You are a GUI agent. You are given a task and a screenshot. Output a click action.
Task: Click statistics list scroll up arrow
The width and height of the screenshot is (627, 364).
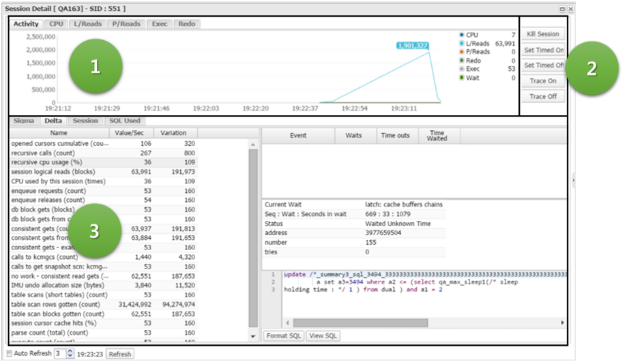(x=252, y=145)
